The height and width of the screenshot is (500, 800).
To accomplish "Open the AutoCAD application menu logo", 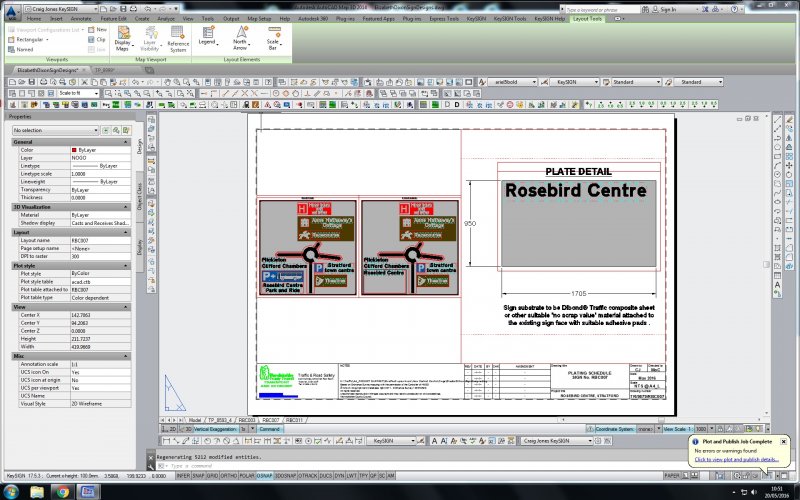I will [x=11, y=11].
